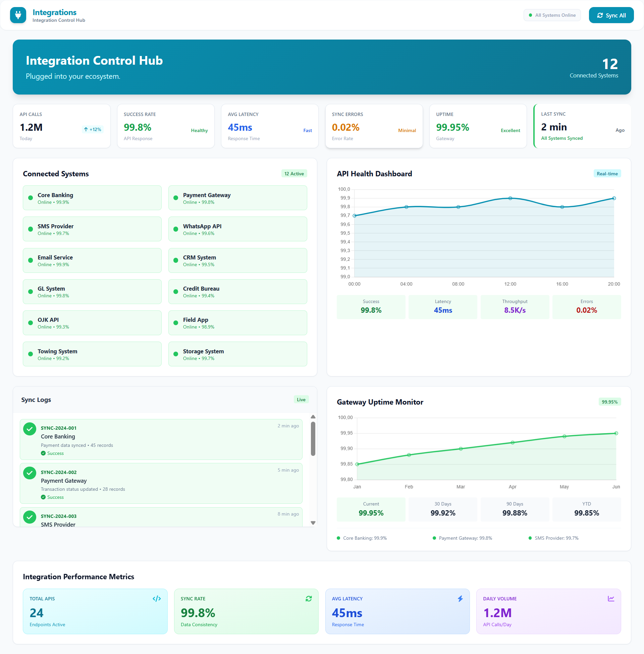This screenshot has height=654, width=644.
Task: Click the 12:00 data point on API Health chart
Action: click(x=510, y=198)
